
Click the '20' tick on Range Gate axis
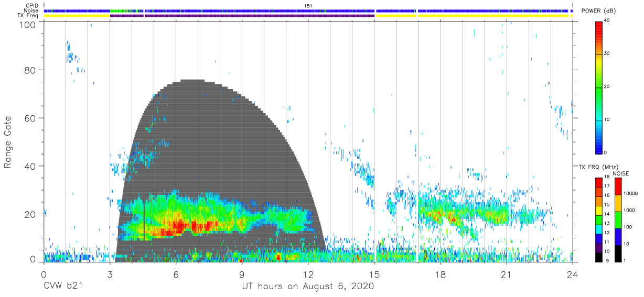click(30, 214)
